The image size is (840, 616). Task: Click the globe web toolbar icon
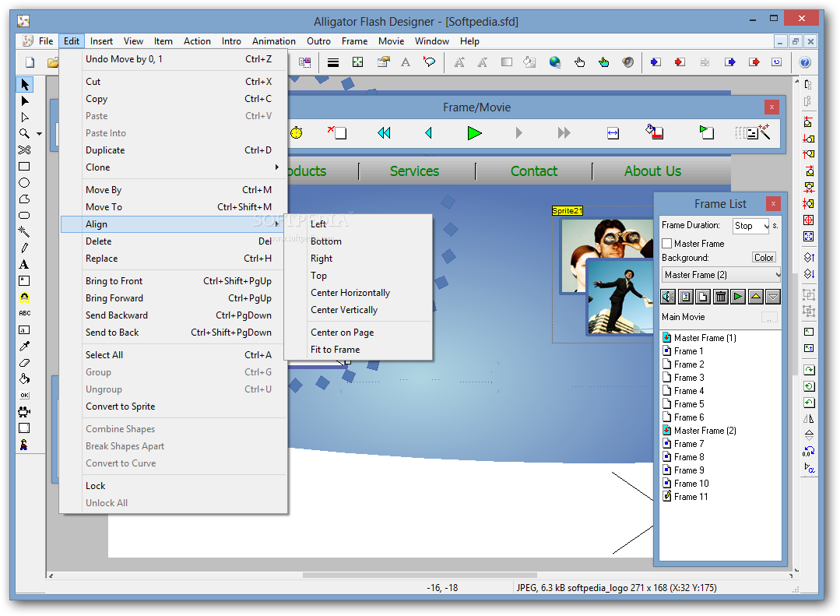(x=555, y=62)
